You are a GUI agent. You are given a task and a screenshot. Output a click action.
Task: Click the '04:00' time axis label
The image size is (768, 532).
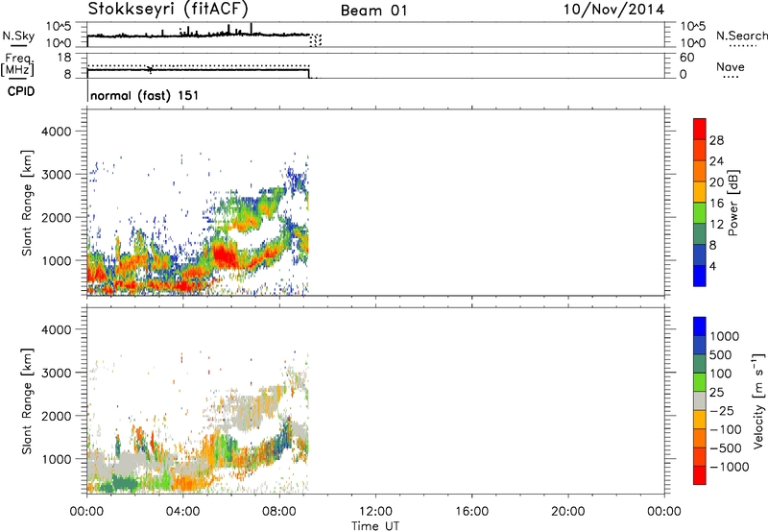[182, 512]
